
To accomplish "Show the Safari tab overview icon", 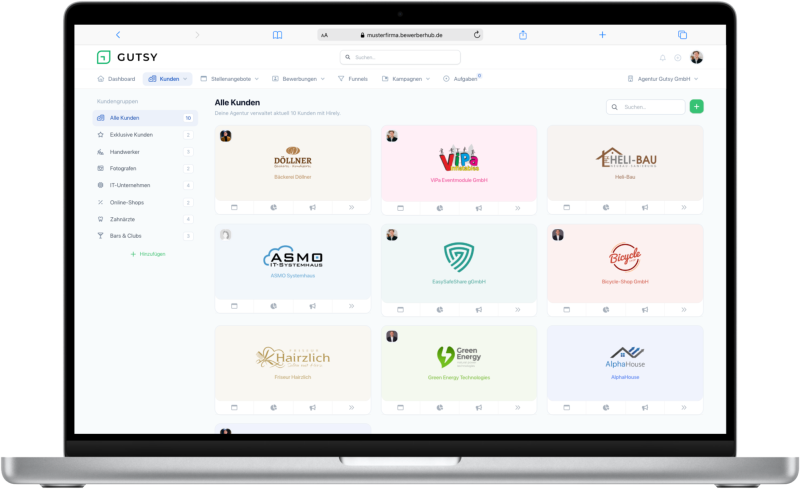I will (682, 35).
